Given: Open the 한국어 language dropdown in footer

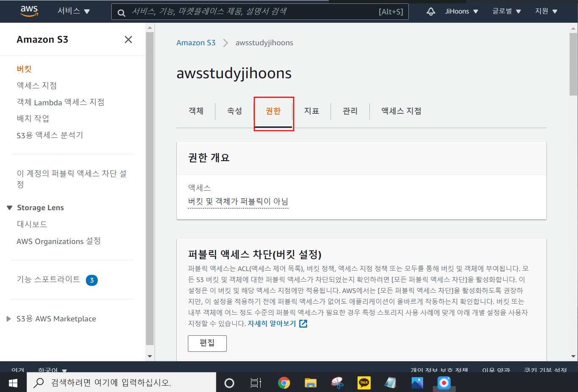Looking at the screenshot, I should click(x=52, y=370).
